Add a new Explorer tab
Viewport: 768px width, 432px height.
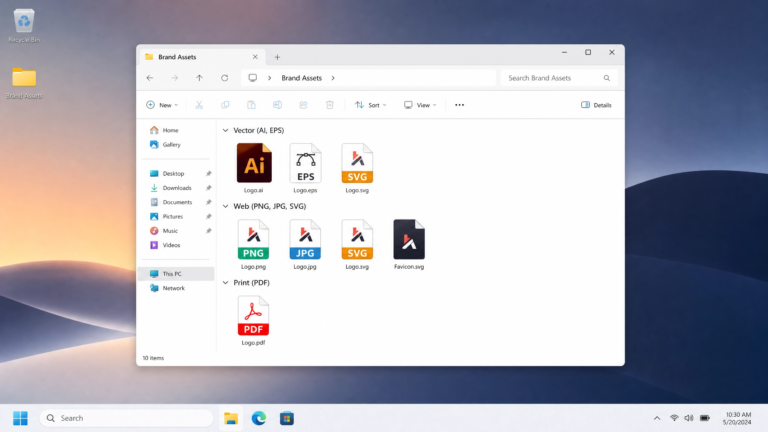click(x=277, y=57)
